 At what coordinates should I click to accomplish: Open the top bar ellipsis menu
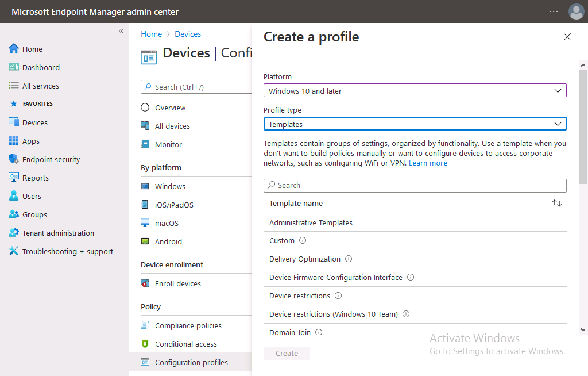click(554, 11)
